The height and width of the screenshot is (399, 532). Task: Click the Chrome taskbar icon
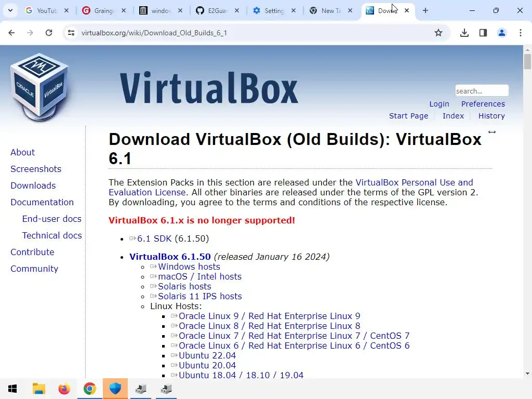pos(89,389)
